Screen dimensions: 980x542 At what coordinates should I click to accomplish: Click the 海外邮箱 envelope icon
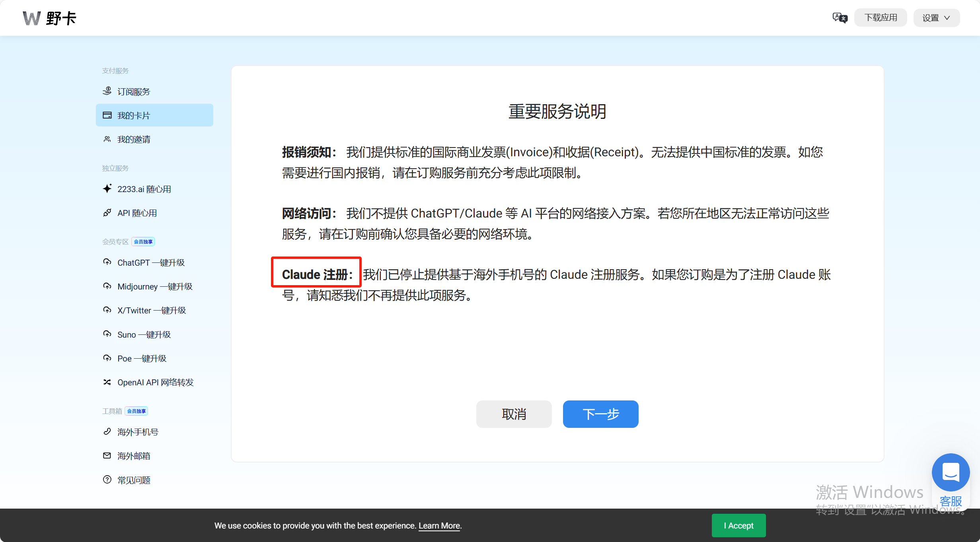tap(107, 456)
